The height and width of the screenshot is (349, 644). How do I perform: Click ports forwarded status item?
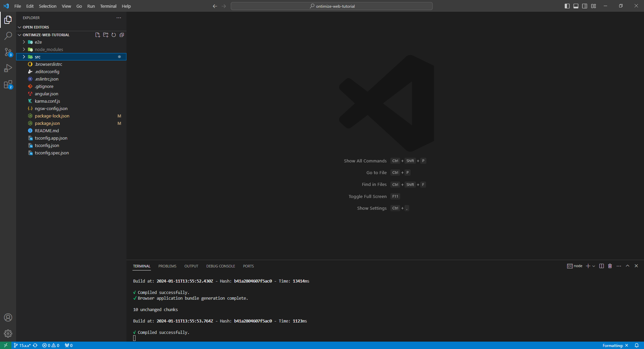[69, 345]
